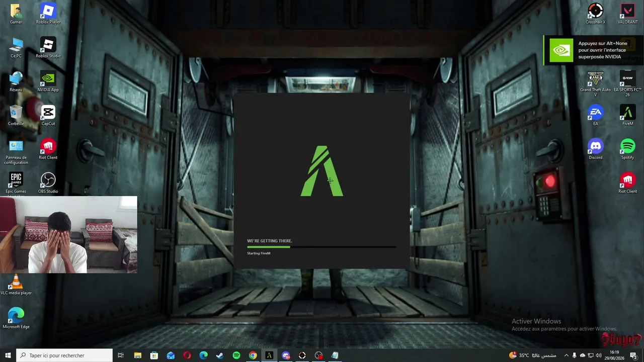Open VLC media player shortcut
Screen dimensions: 644x362
pos(16,285)
